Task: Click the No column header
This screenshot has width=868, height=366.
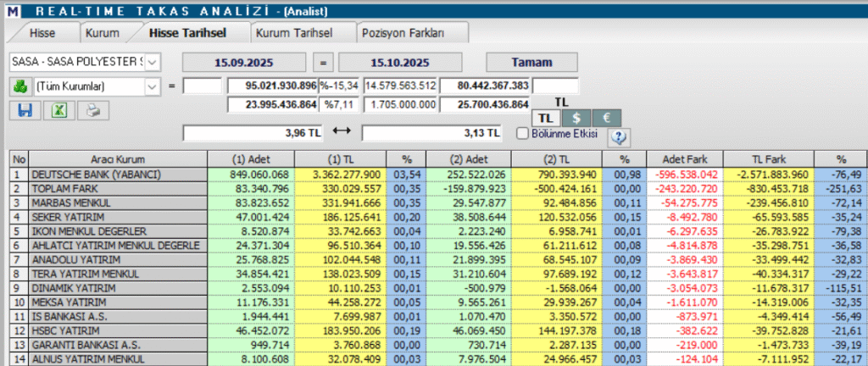Action: [19, 159]
